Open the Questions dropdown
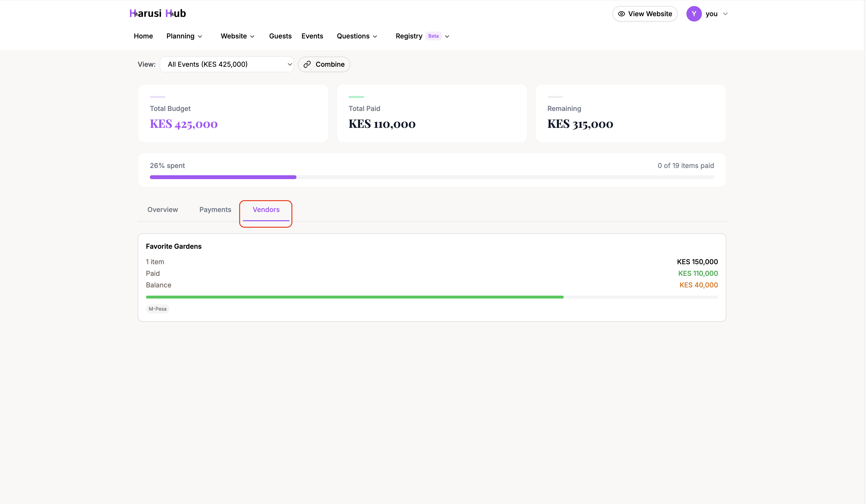The height and width of the screenshot is (504, 866). pos(357,36)
